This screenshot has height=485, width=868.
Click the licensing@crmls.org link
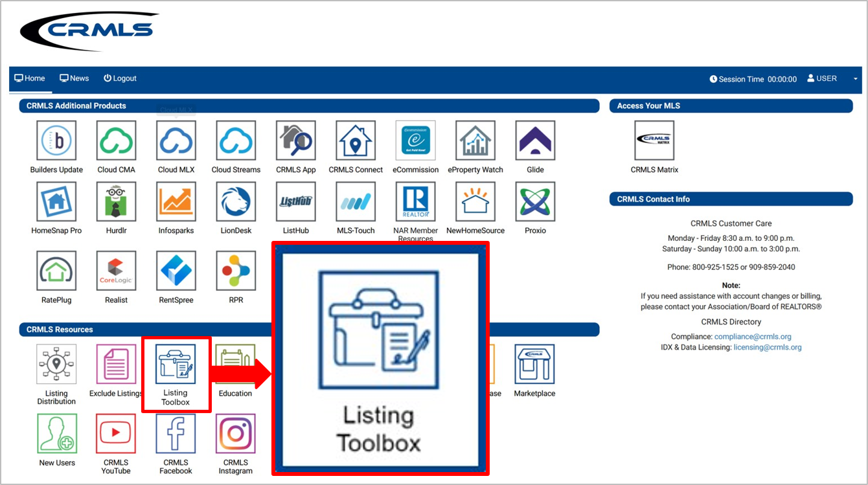tap(768, 347)
